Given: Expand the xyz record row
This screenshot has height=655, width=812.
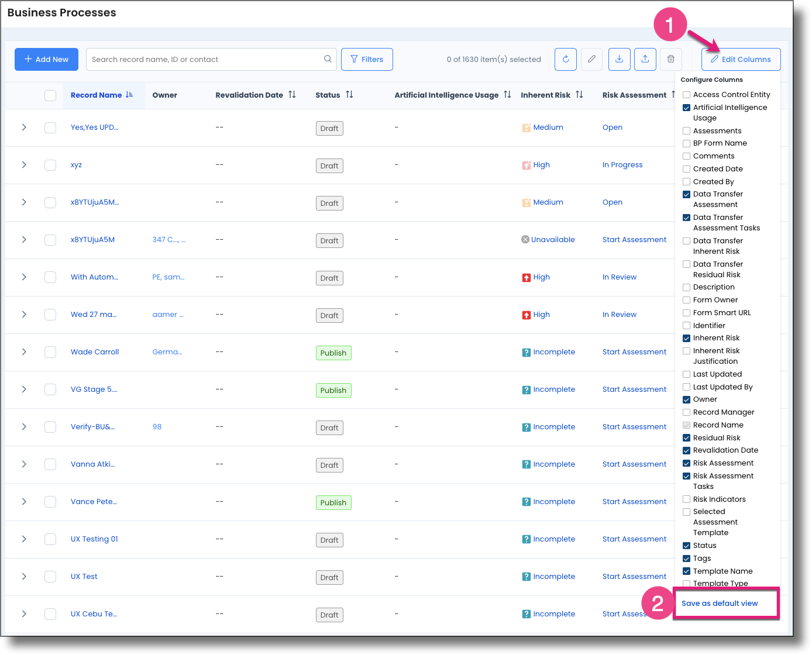Looking at the screenshot, I should click(x=23, y=165).
